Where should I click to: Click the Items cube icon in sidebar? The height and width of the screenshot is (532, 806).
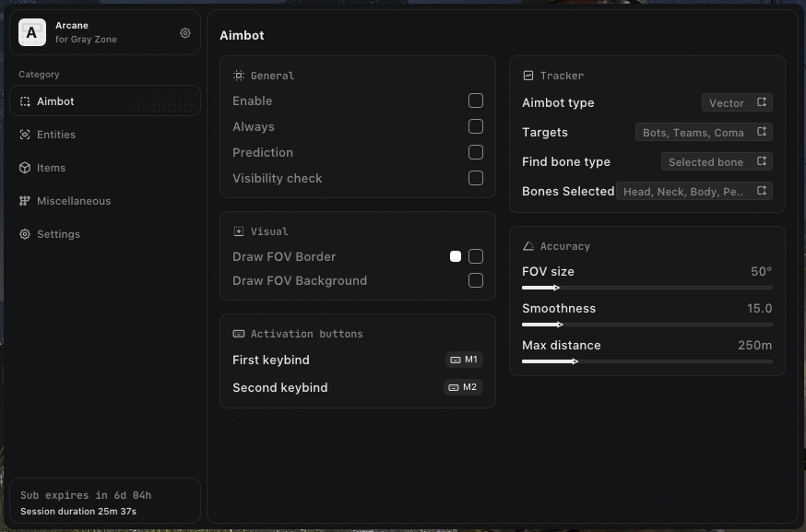coord(25,168)
